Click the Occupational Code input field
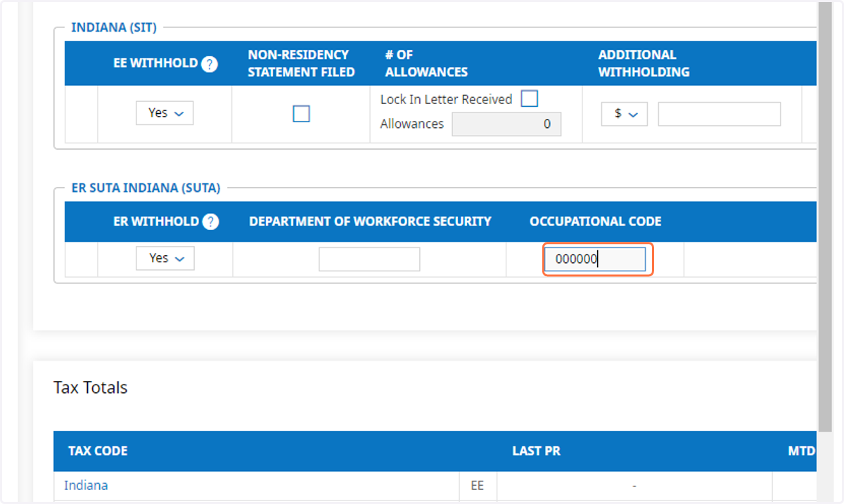 (x=595, y=259)
